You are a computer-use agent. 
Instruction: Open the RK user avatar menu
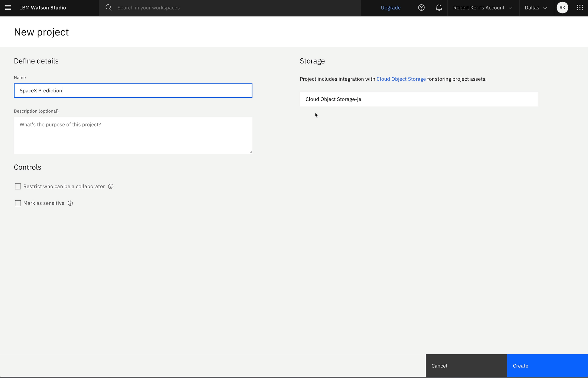pos(562,8)
